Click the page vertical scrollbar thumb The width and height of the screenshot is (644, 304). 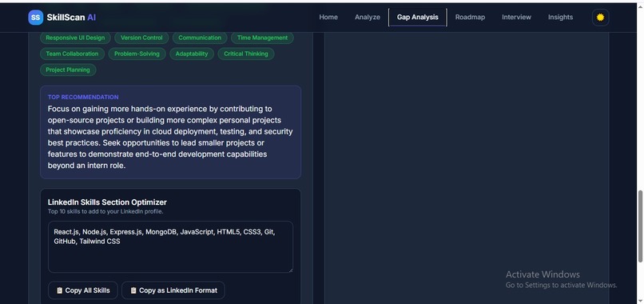pyautogui.click(x=640, y=226)
